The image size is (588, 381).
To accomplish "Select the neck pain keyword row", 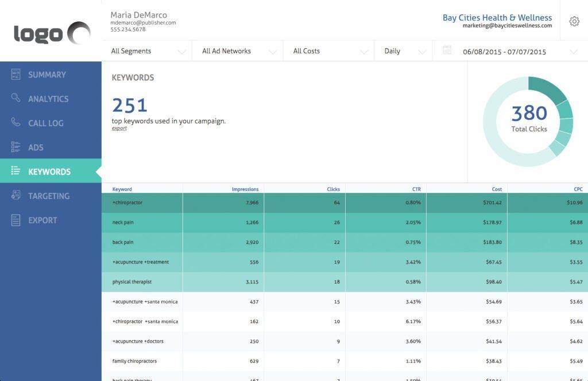I will point(345,223).
